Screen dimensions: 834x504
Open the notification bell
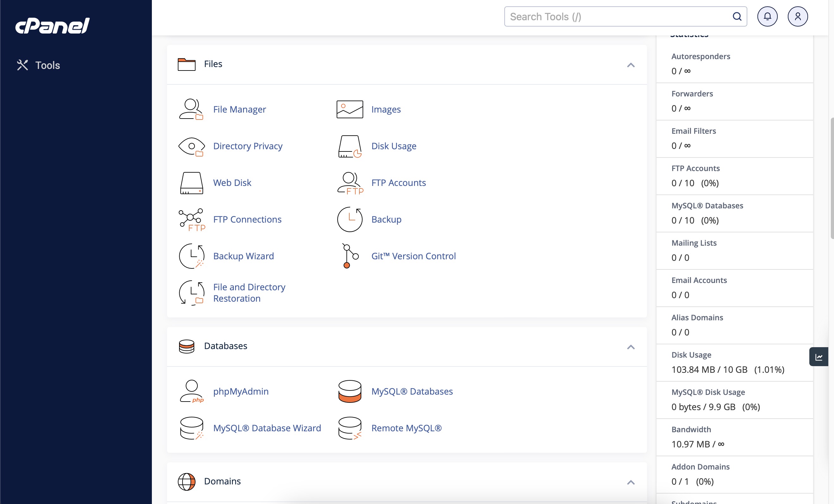coord(767,16)
